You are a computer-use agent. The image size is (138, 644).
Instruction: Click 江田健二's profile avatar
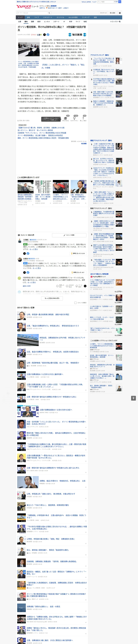tap(20, 241)
